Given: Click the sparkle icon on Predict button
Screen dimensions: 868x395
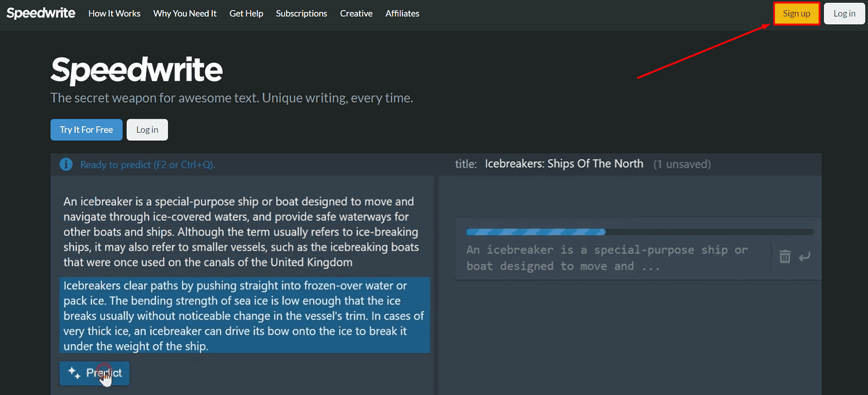Looking at the screenshot, I should click(73, 372).
